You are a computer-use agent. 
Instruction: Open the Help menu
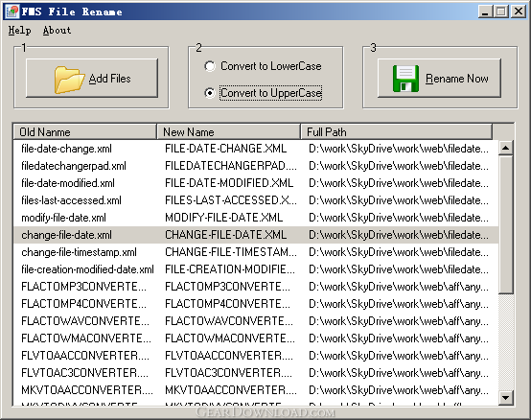[x=19, y=30]
